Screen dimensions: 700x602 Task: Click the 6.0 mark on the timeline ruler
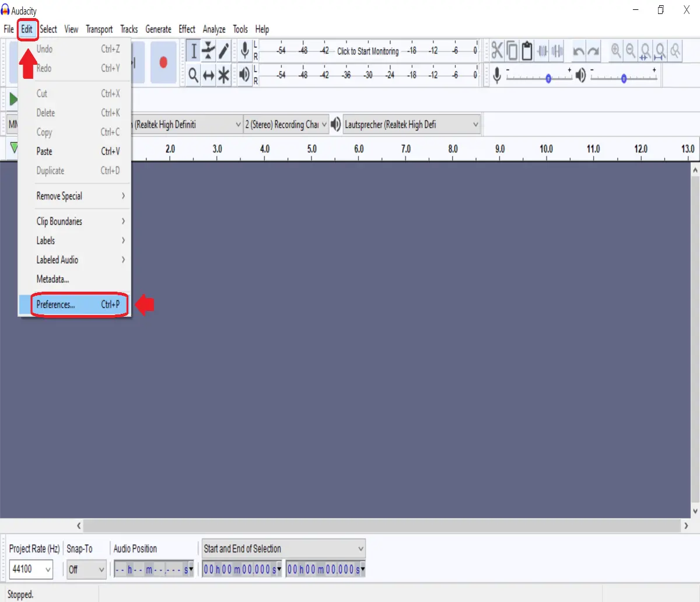click(359, 149)
